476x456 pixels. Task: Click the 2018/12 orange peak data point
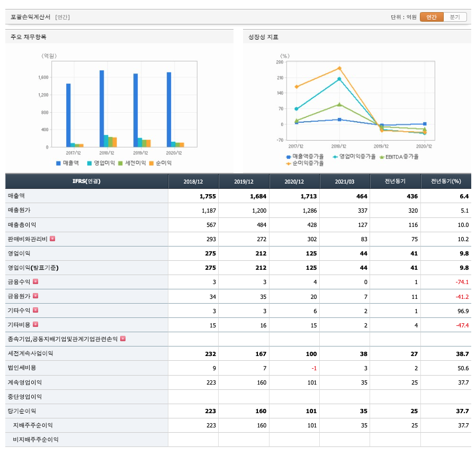pos(339,68)
